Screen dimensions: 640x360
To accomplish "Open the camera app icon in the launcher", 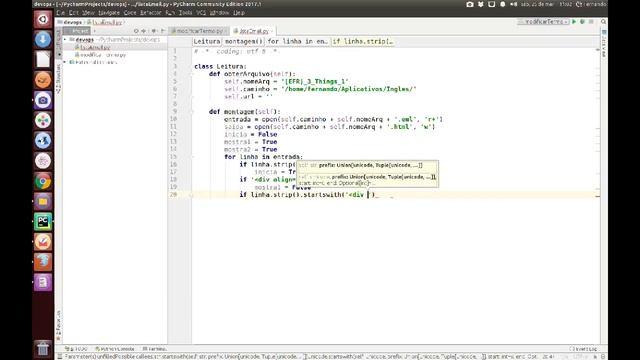I will click(x=43, y=100).
